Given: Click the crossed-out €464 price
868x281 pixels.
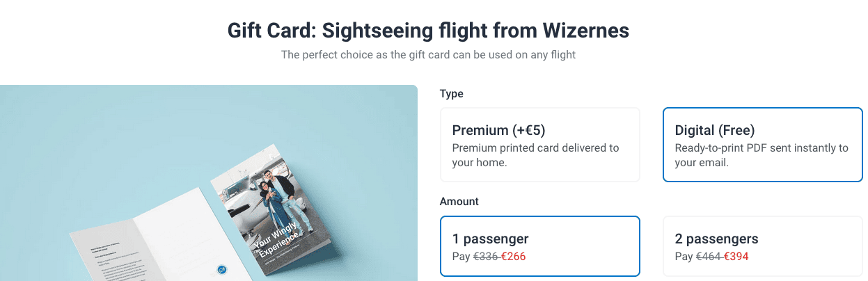Looking at the screenshot, I should [x=709, y=257].
